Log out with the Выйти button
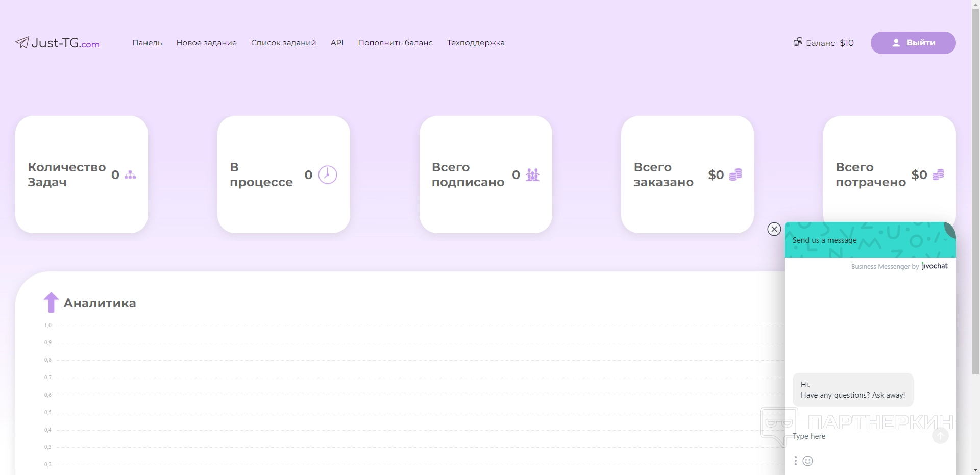Screen dimensions: 980x475 [913, 43]
